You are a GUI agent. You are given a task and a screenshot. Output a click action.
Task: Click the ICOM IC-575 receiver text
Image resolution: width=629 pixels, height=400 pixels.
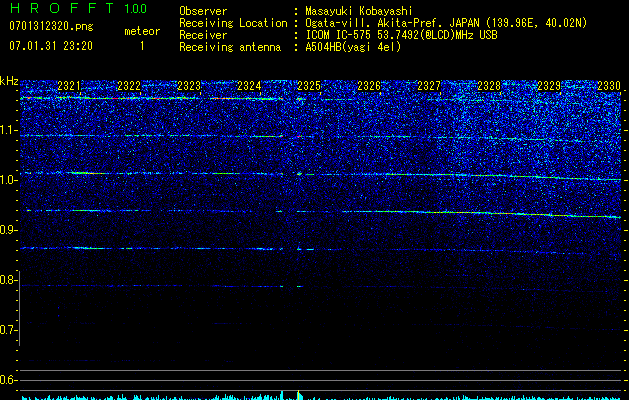(401, 35)
